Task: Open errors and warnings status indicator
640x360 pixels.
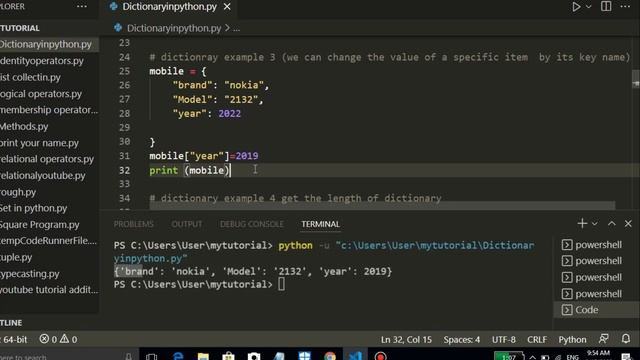Action: click(x=58, y=339)
